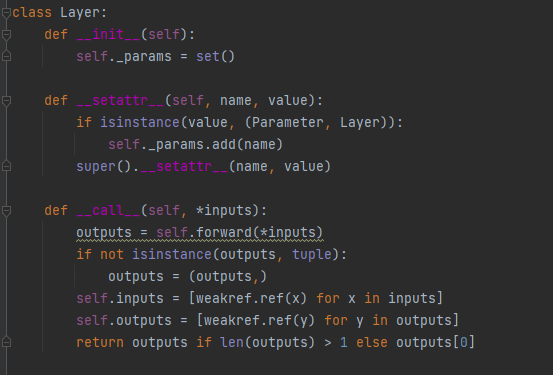
Task: Click '*inputs' in def __call__ signature
Action: click(224, 211)
